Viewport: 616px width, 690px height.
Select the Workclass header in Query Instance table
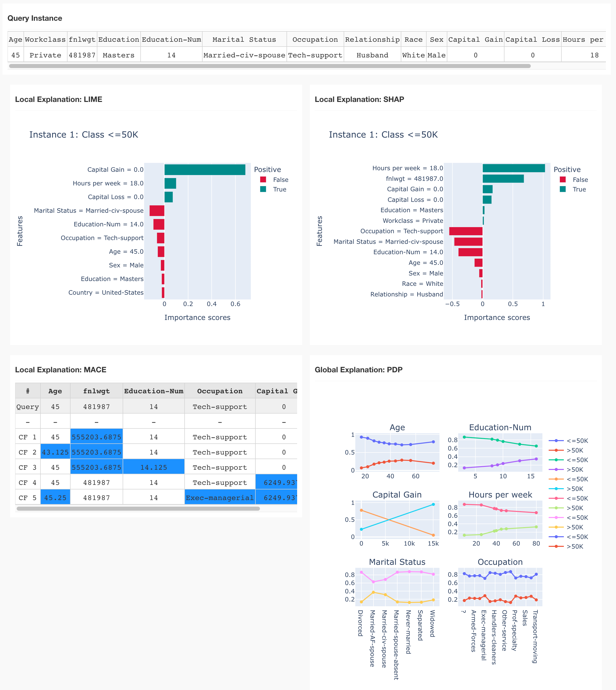(45, 39)
